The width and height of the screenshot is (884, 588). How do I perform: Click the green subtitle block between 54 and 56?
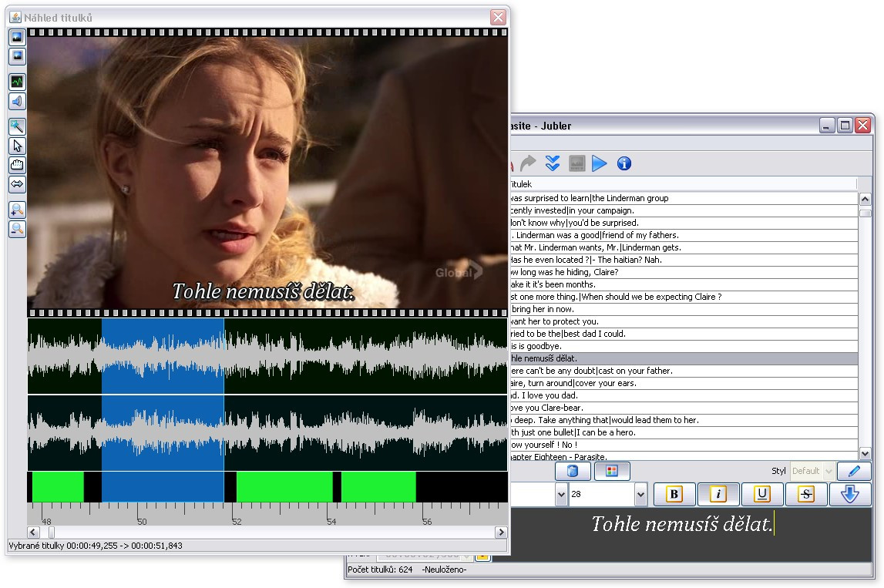[379, 486]
